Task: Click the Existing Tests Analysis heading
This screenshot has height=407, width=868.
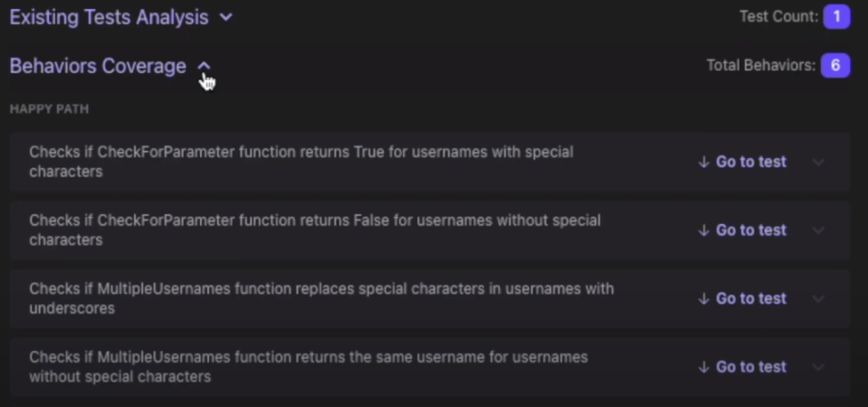Action: tap(109, 17)
